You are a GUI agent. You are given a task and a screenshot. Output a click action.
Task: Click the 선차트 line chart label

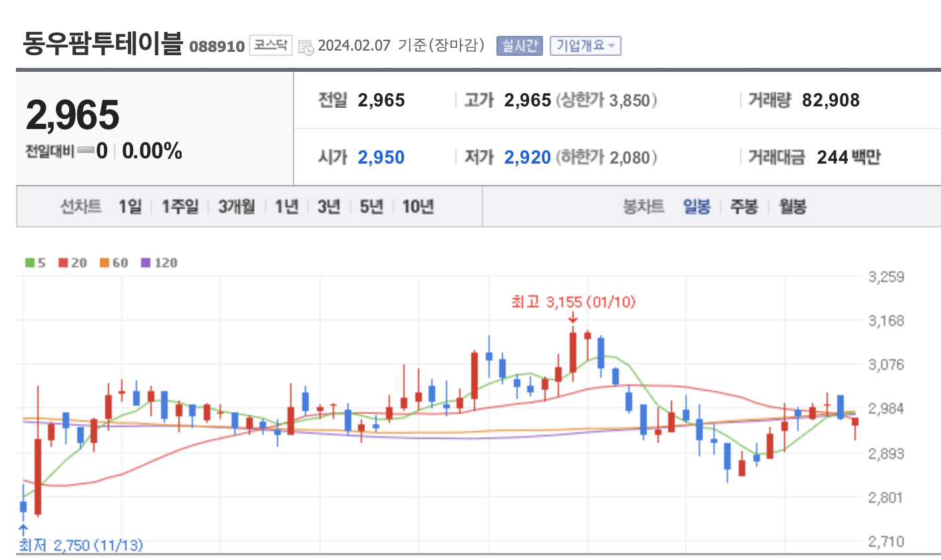(x=81, y=207)
